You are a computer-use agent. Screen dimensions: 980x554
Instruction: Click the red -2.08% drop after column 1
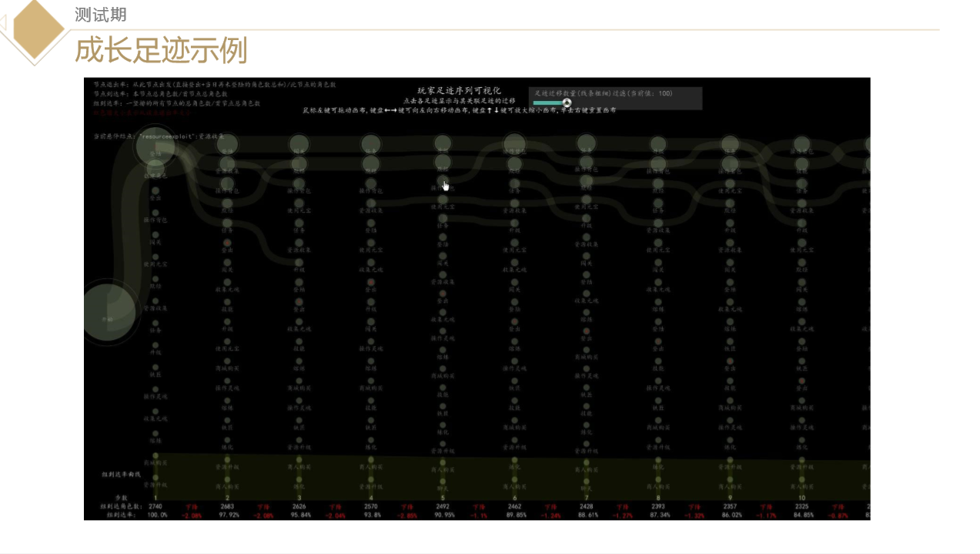click(191, 515)
